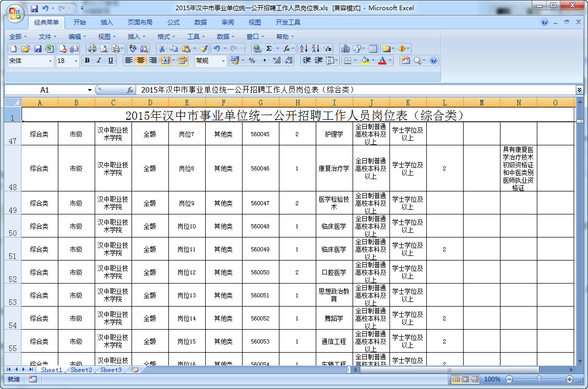
Task: Click the insert new worksheet tab button
Action: [135, 370]
